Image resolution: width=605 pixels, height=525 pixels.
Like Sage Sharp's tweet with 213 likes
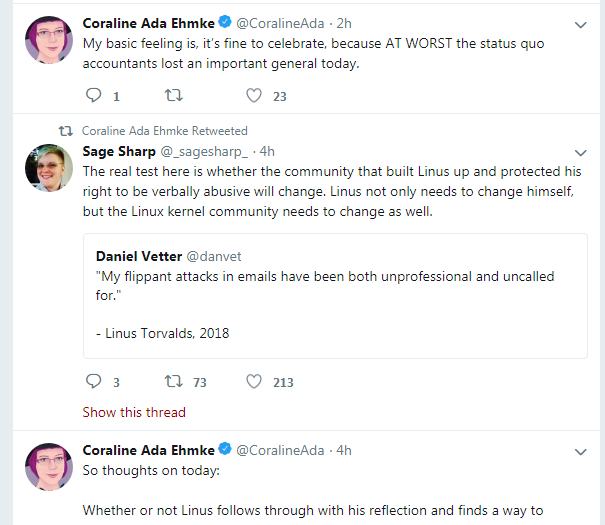(x=254, y=381)
